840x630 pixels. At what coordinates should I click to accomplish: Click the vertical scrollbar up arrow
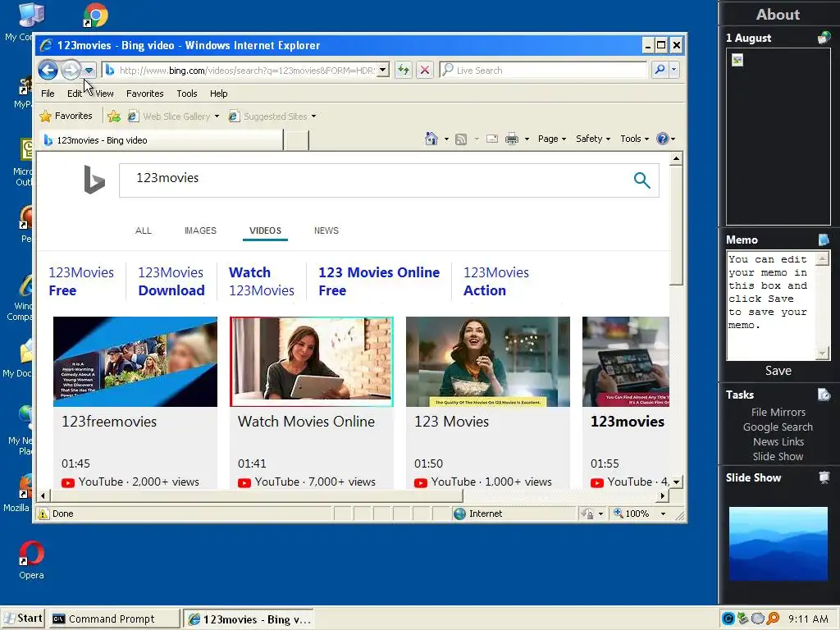coord(676,158)
